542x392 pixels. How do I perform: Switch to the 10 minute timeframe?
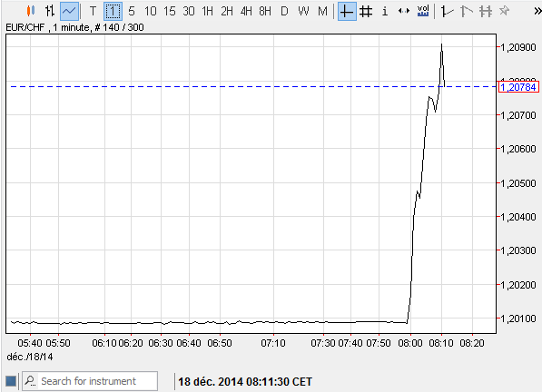click(x=151, y=12)
